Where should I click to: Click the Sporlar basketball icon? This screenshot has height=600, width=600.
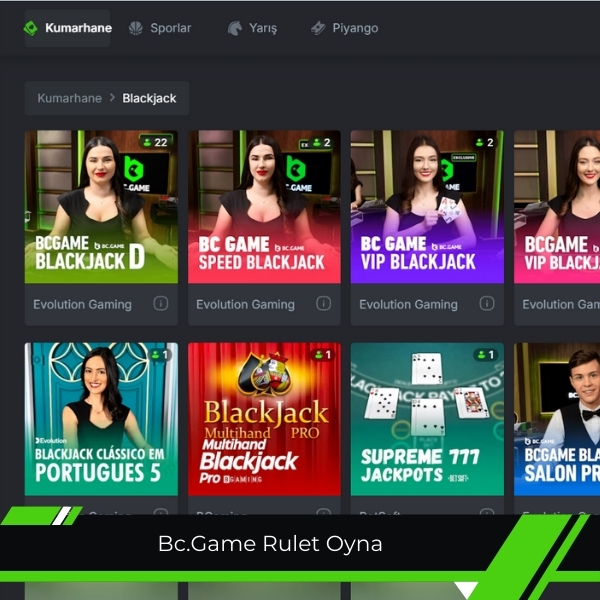(135, 28)
